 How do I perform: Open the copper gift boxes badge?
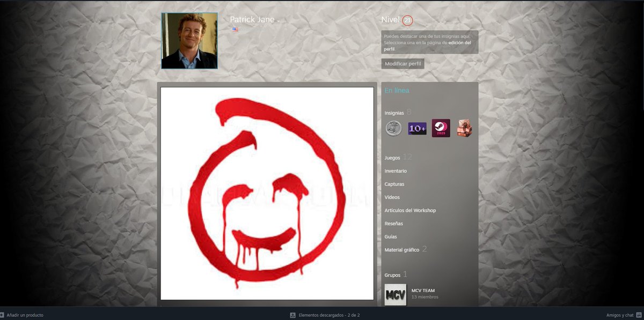[x=464, y=128]
